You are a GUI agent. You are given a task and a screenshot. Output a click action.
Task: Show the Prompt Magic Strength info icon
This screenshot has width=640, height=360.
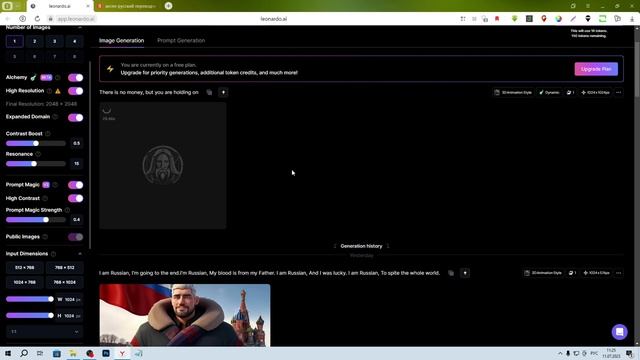pos(67,210)
